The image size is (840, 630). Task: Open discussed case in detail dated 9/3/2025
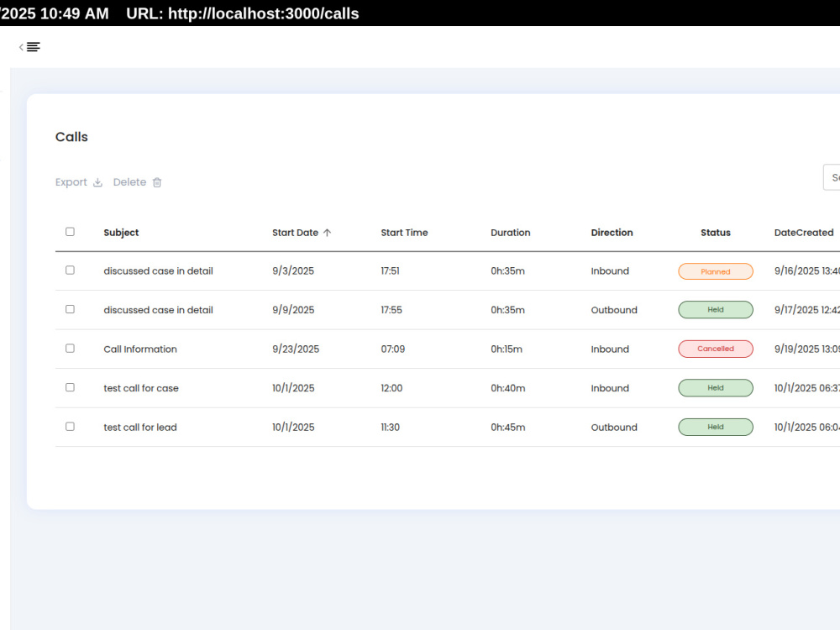coord(158,271)
